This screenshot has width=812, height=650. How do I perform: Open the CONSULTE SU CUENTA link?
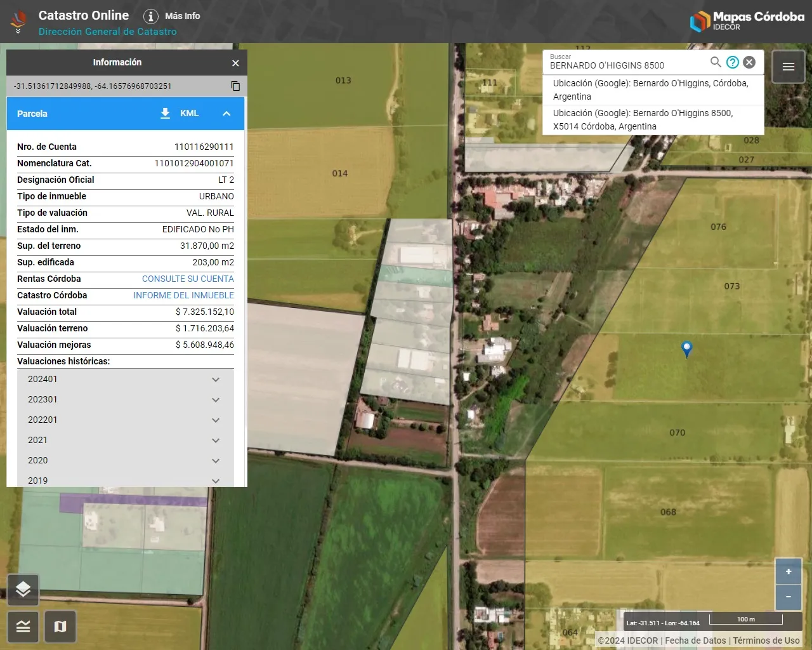tap(188, 279)
